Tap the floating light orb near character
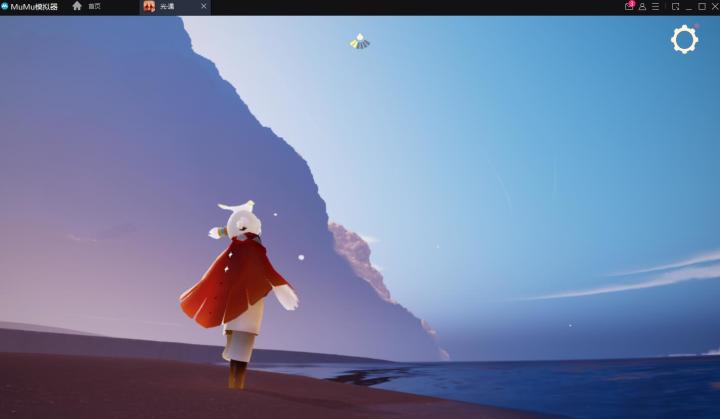This screenshot has height=419, width=720. pyautogui.click(x=301, y=258)
